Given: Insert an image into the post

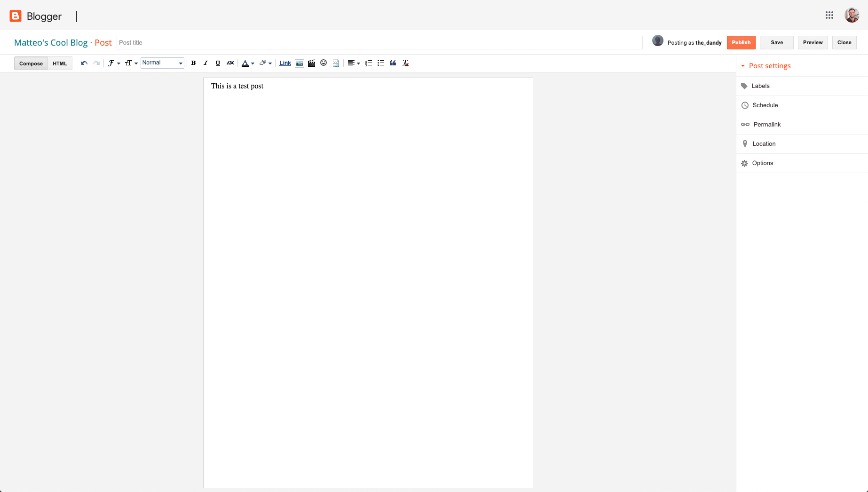Looking at the screenshot, I should (300, 63).
